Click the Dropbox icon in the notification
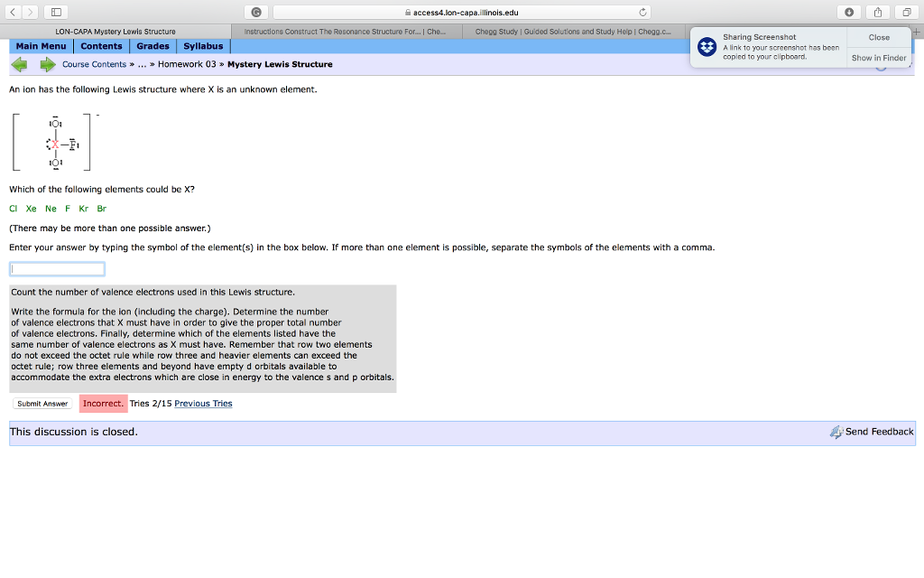The width and height of the screenshot is (924, 578). (x=707, y=46)
